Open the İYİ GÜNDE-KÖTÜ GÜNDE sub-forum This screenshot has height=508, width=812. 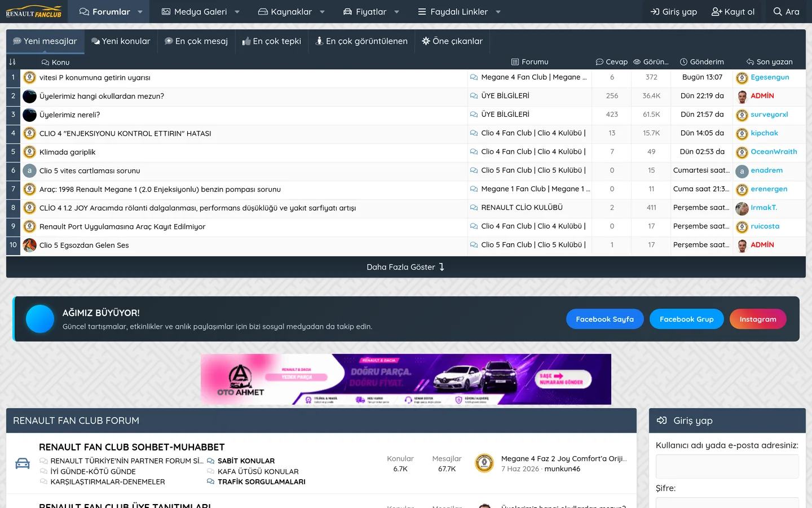[x=93, y=471]
